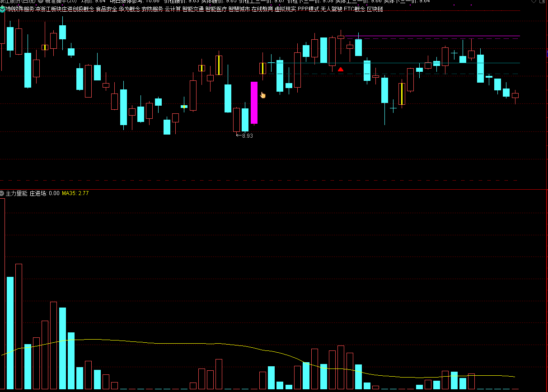Screen dimensions: 548x392
Task: Click the 8.93 low price label
Action: pyautogui.click(x=248, y=135)
